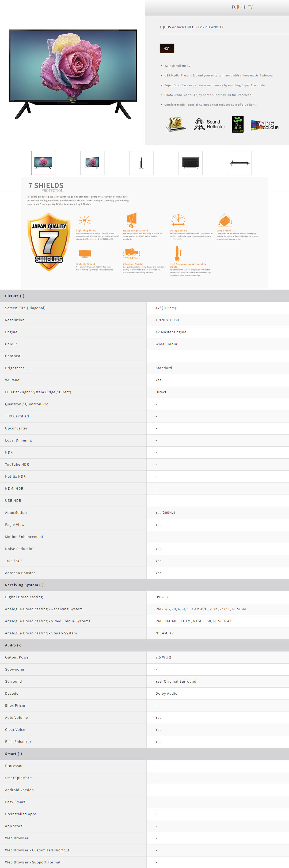289x868 pixels.
Task: Click the X2 Master Engine badge icon
Action: [175, 124]
